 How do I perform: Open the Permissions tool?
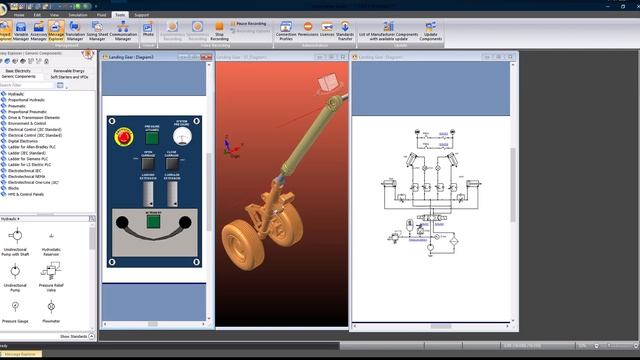click(308, 29)
